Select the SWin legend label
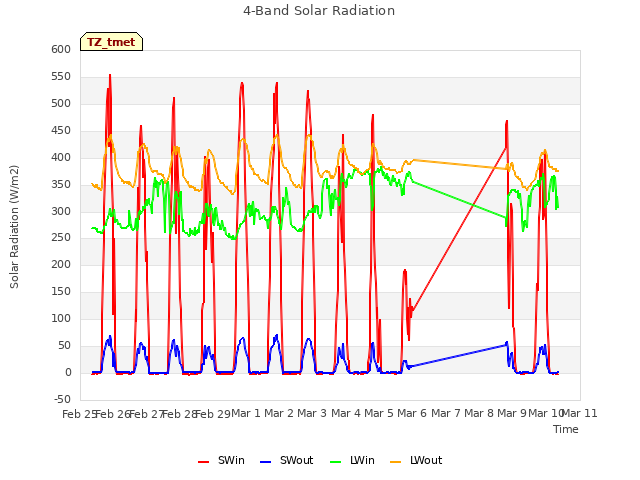 click(x=231, y=460)
